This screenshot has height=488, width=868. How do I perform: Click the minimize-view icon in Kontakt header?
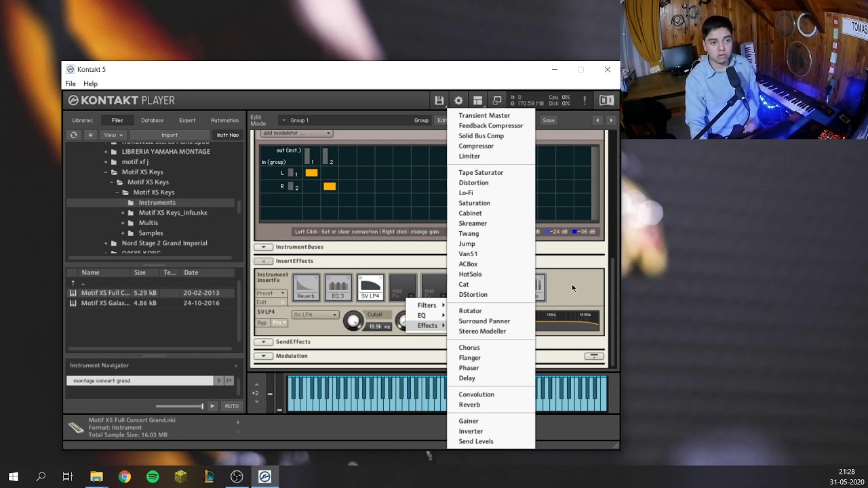coord(497,100)
